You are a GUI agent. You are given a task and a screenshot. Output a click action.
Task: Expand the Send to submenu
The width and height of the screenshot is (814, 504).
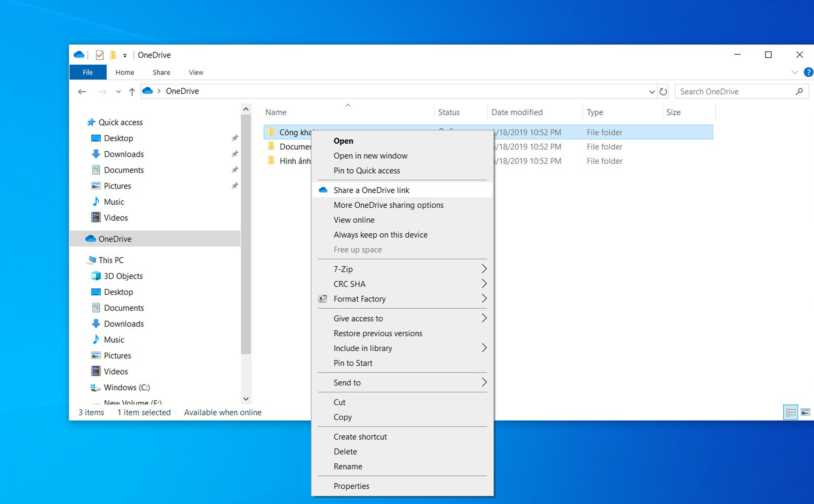pyautogui.click(x=403, y=382)
